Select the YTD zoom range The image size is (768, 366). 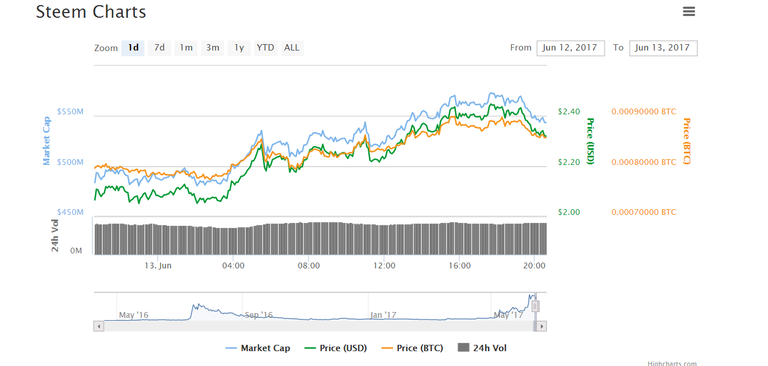pyautogui.click(x=265, y=48)
